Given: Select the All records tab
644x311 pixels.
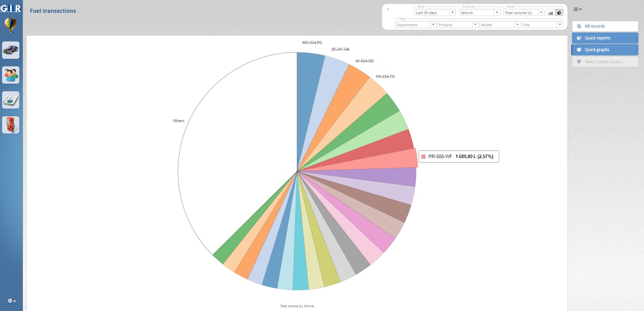Looking at the screenshot, I should 605,26.
